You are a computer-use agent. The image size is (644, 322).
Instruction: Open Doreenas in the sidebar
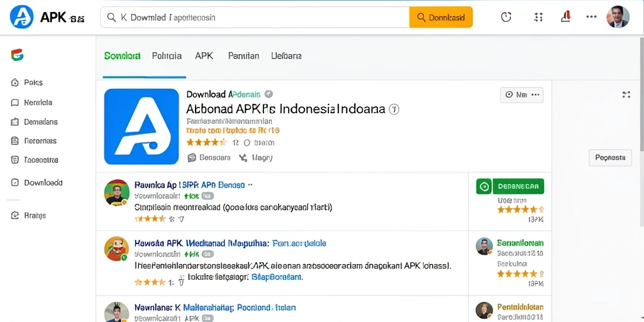point(40,141)
